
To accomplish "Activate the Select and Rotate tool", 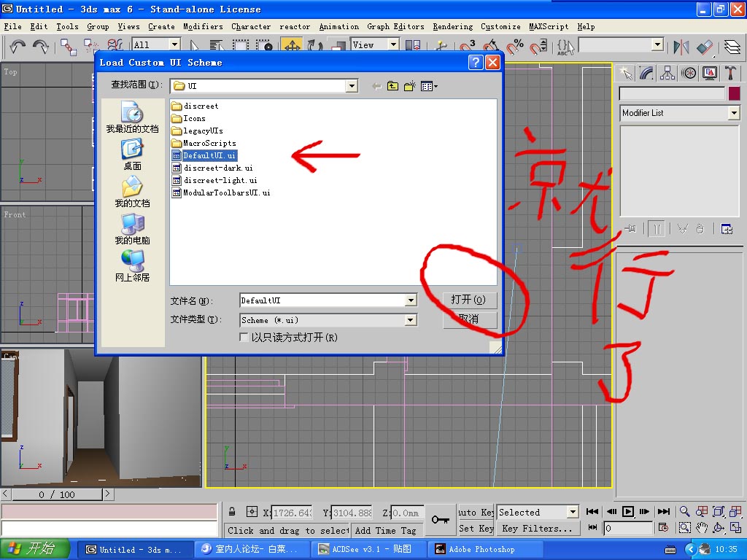I will [314, 46].
